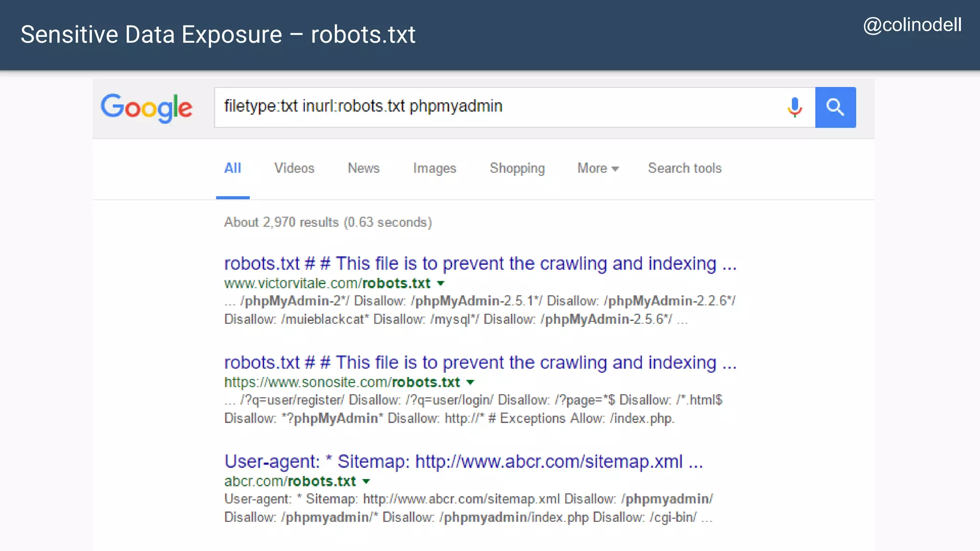Expand dropdown arrow beside abcr.com URL
The image size is (980, 551).
(367, 482)
